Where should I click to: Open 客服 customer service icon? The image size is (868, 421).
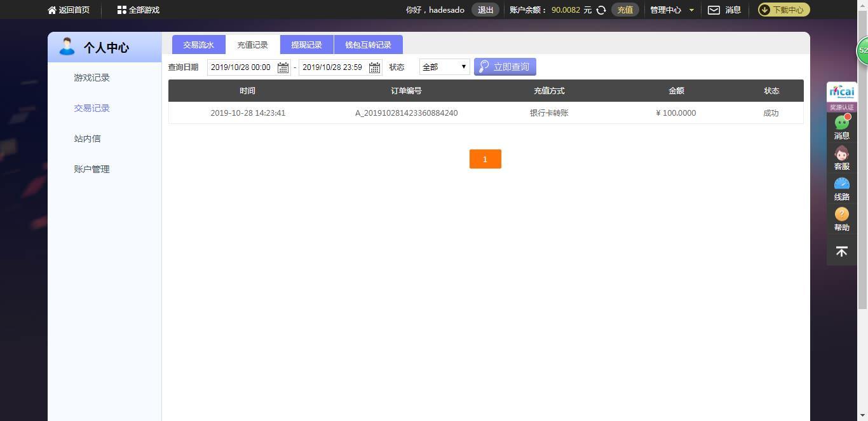point(842,154)
